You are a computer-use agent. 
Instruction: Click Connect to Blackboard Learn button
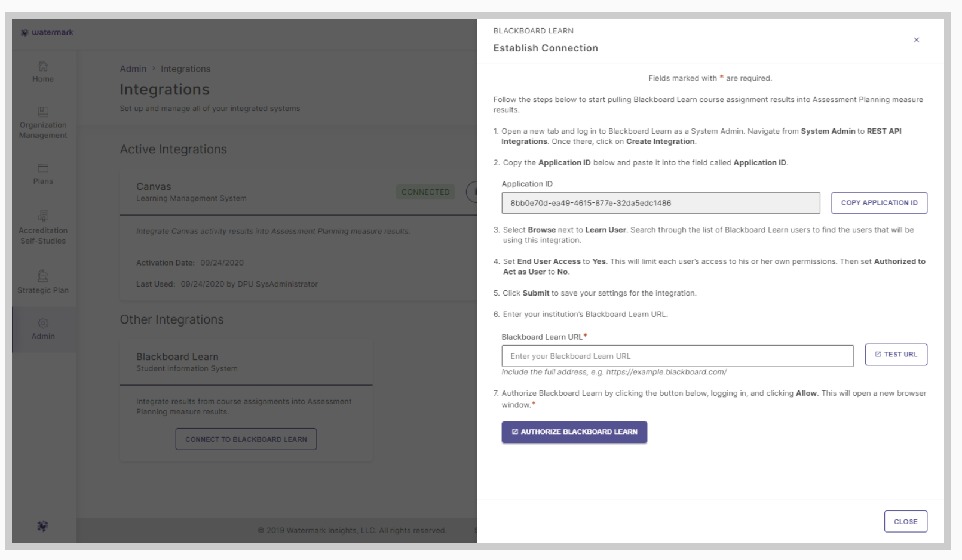246,439
